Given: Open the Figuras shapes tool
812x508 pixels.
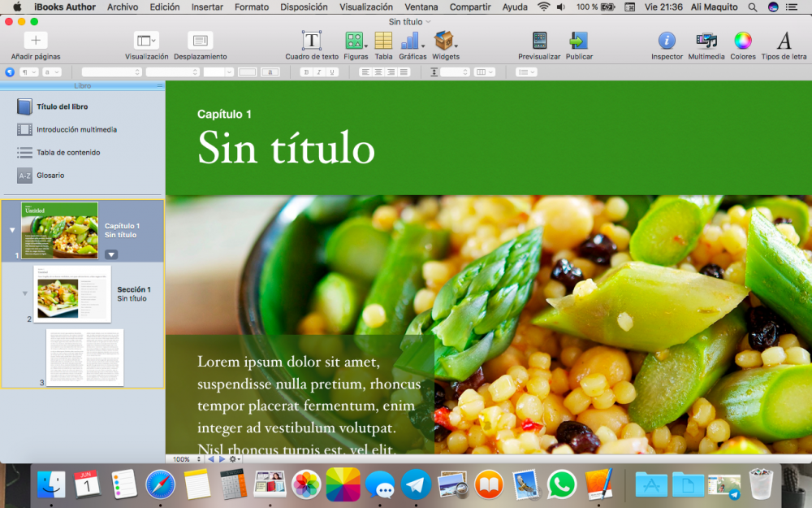Looking at the screenshot, I should point(355,41).
